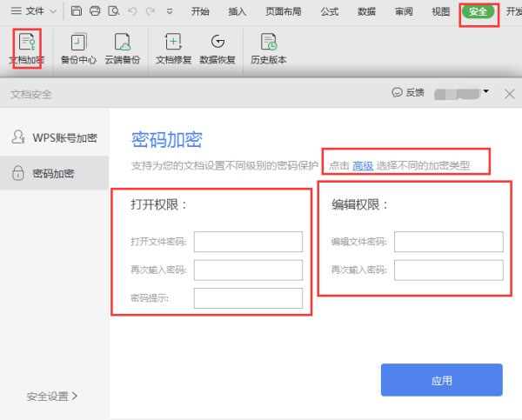Click the 反馈 feedback button
This screenshot has width=522, height=420.
[408, 92]
